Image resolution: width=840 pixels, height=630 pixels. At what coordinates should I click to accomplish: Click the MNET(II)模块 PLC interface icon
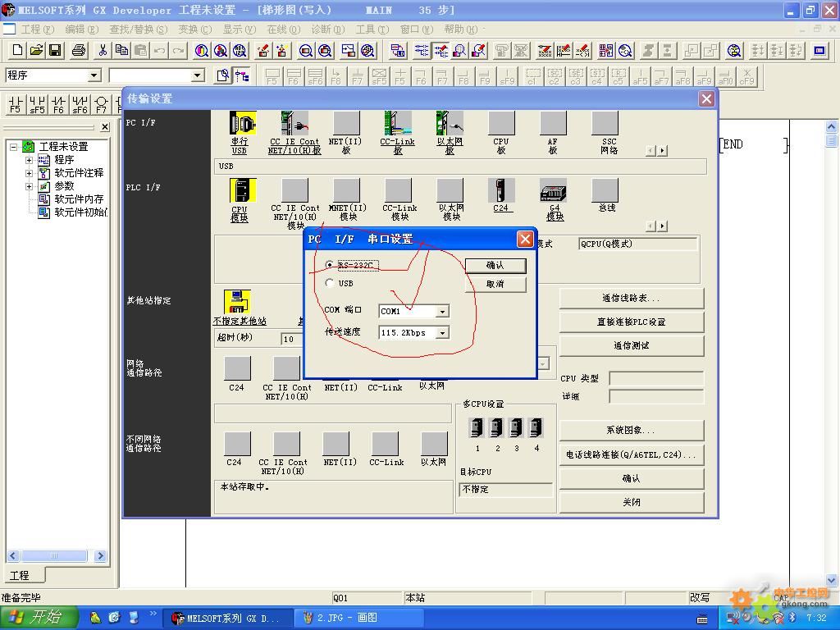(x=346, y=190)
